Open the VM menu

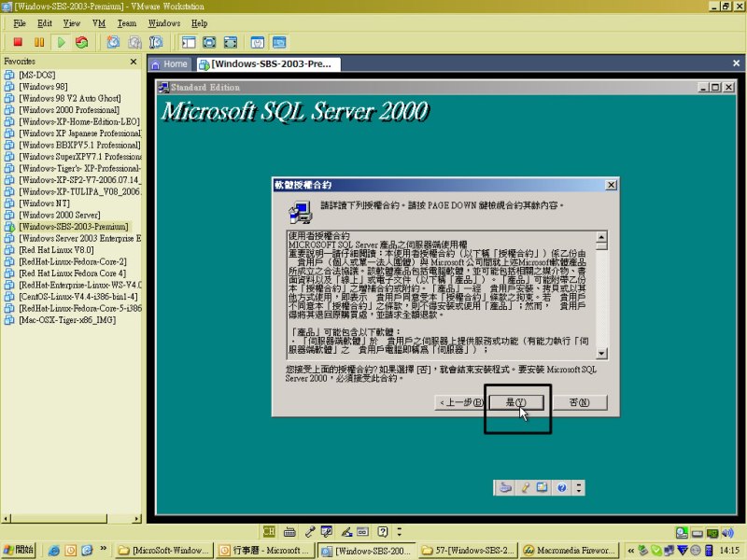pyautogui.click(x=99, y=23)
